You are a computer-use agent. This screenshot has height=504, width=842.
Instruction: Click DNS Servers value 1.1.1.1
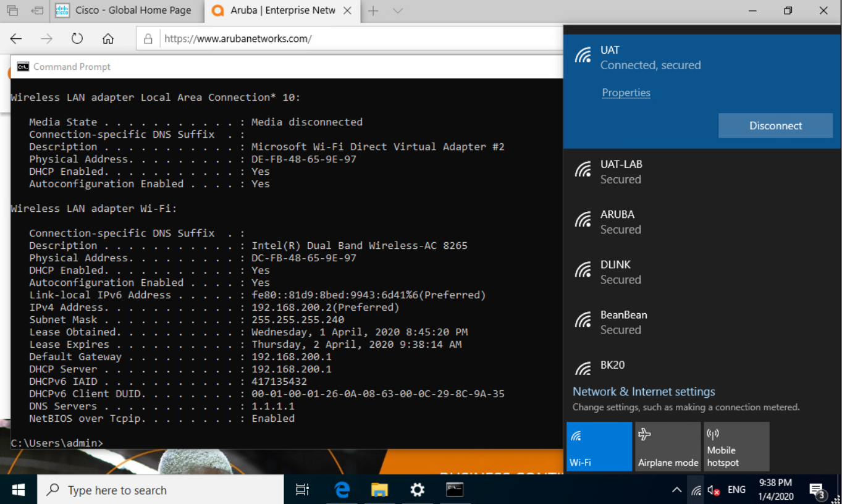point(273,406)
